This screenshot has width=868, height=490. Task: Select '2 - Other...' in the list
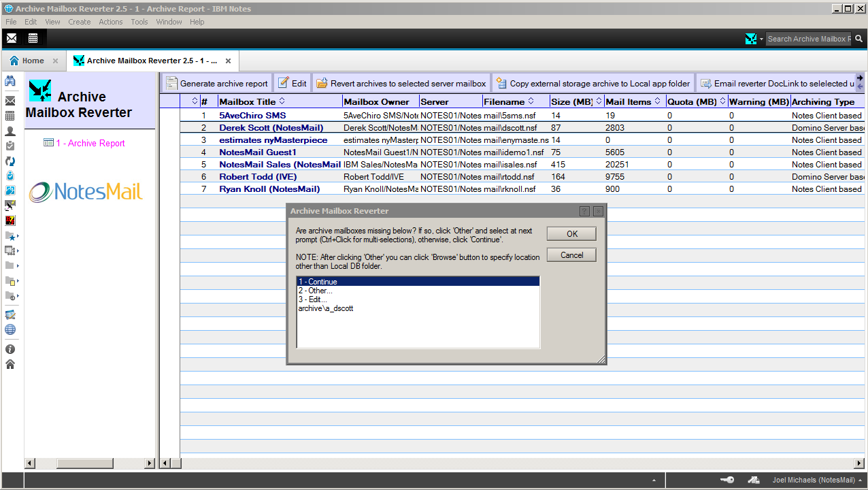pyautogui.click(x=316, y=291)
